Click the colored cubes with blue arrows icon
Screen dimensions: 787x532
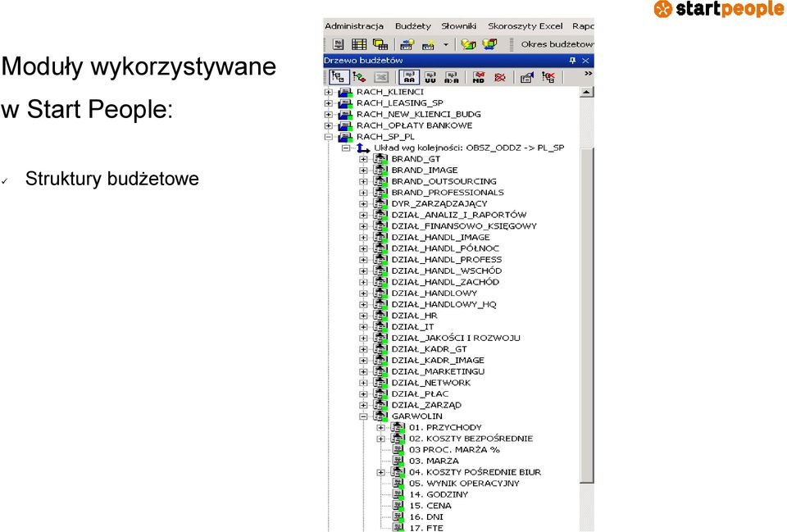coord(489,44)
